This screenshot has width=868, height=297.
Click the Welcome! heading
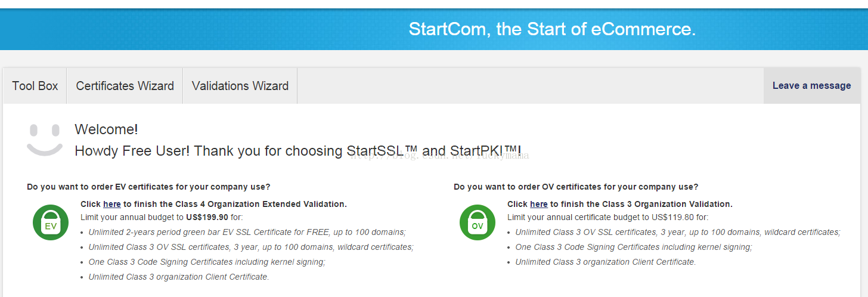pos(106,129)
